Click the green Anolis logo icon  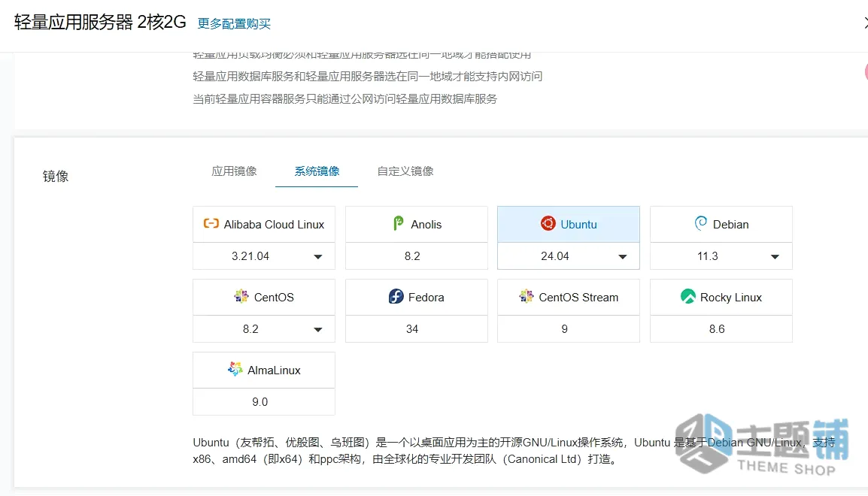pos(398,223)
